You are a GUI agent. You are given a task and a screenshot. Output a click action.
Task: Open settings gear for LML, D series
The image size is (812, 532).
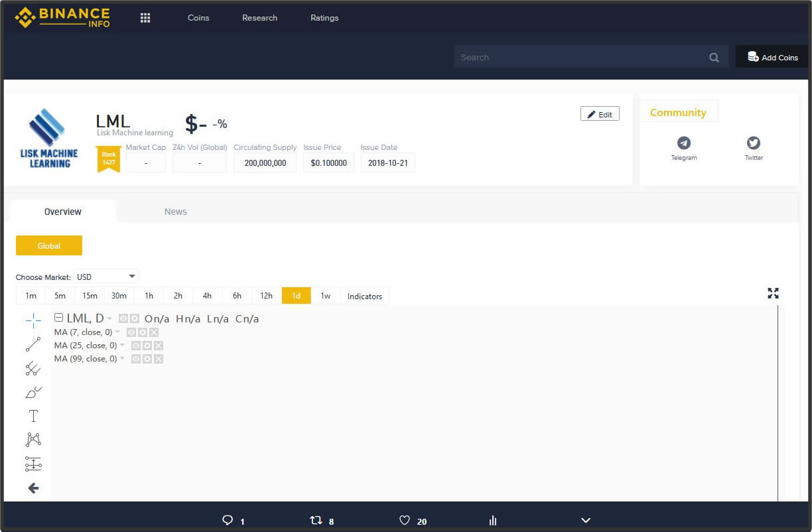point(135,318)
